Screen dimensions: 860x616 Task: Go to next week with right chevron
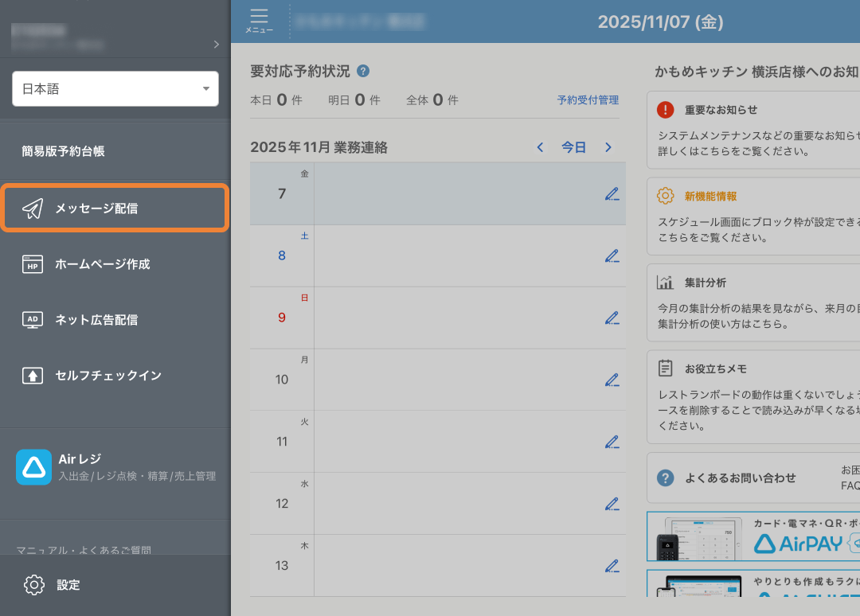click(608, 147)
